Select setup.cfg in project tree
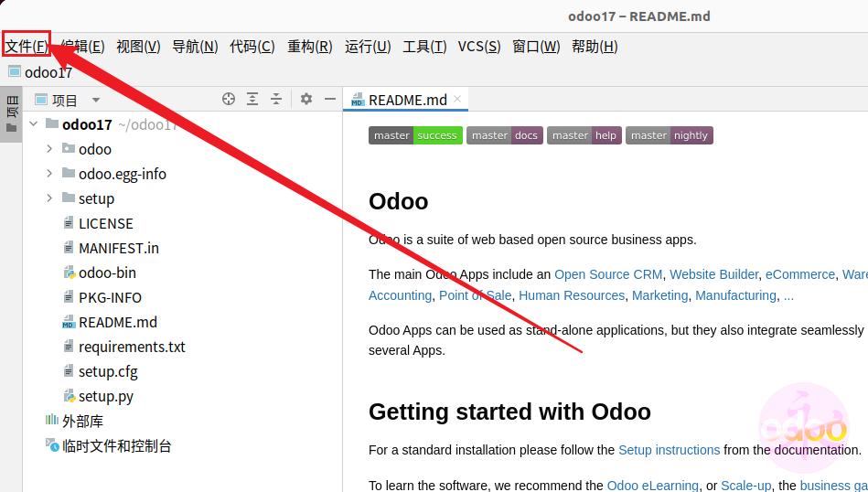868x492 pixels. [x=108, y=372]
